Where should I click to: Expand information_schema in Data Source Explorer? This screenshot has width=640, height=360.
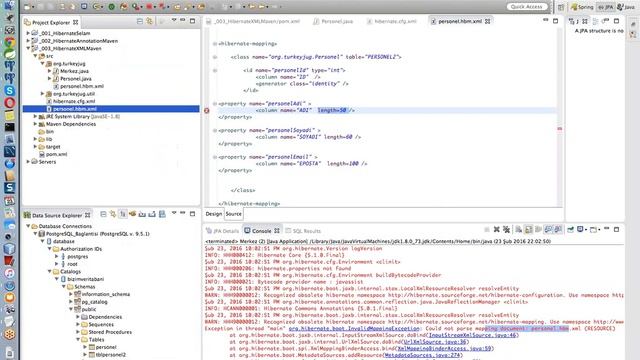point(71,294)
